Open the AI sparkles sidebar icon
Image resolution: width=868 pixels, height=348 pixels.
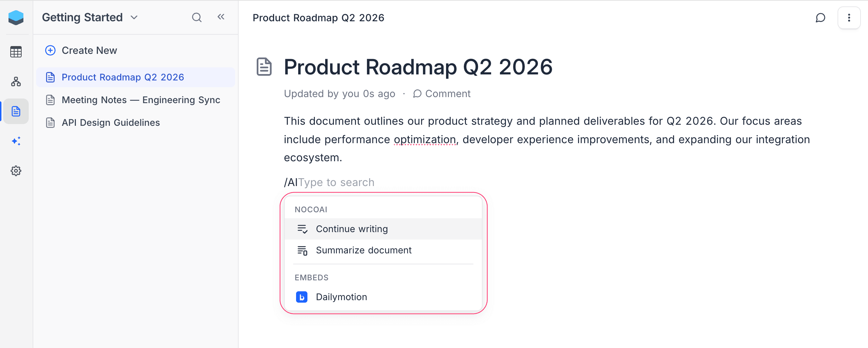tap(16, 141)
